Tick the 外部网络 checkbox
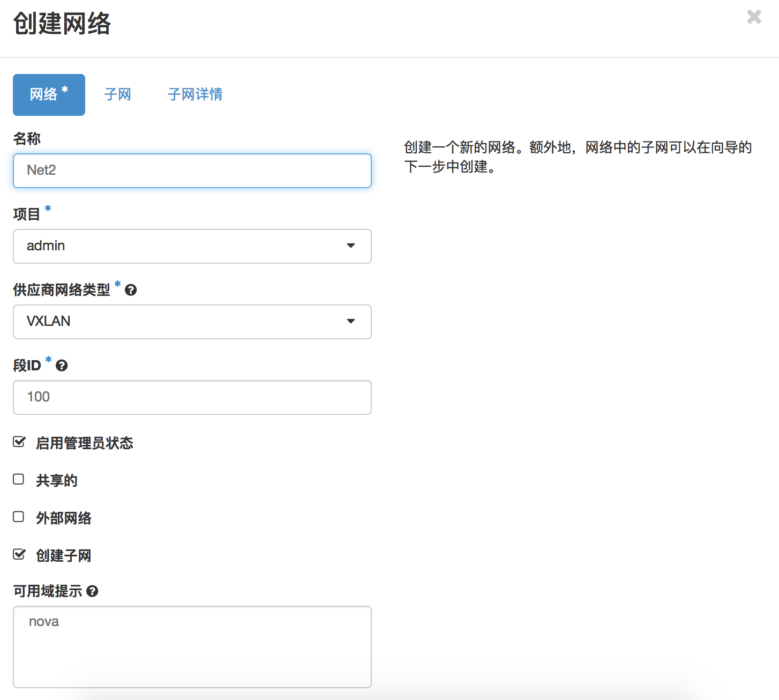 tap(19, 517)
